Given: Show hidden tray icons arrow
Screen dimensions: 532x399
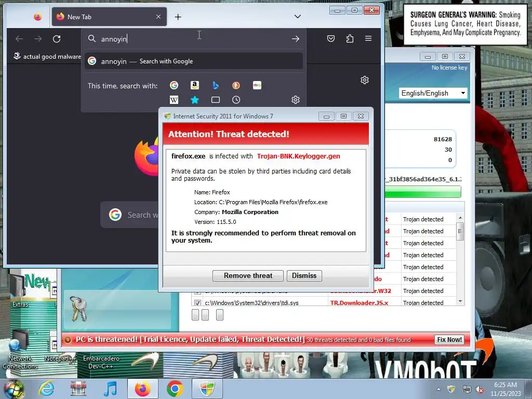Looking at the screenshot, I should point(438,390).
